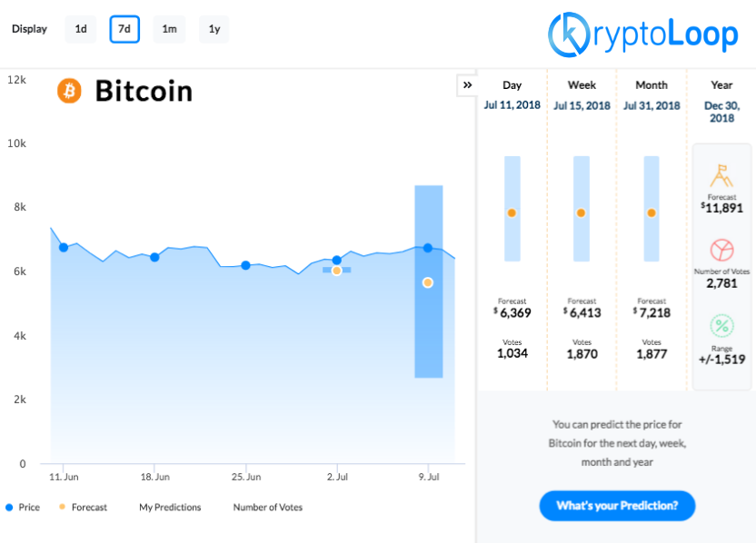Click the 9 Jul price data point
Image resolution: width=756 pixels, height=543 pixels.
coord(427,248)
